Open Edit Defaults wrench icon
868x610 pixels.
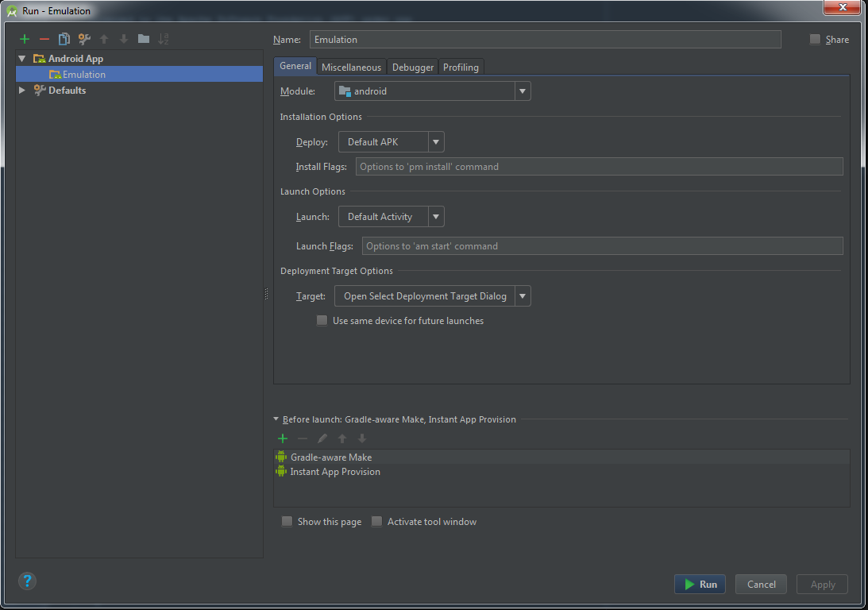pyautogui.click(x=84, y=39)
